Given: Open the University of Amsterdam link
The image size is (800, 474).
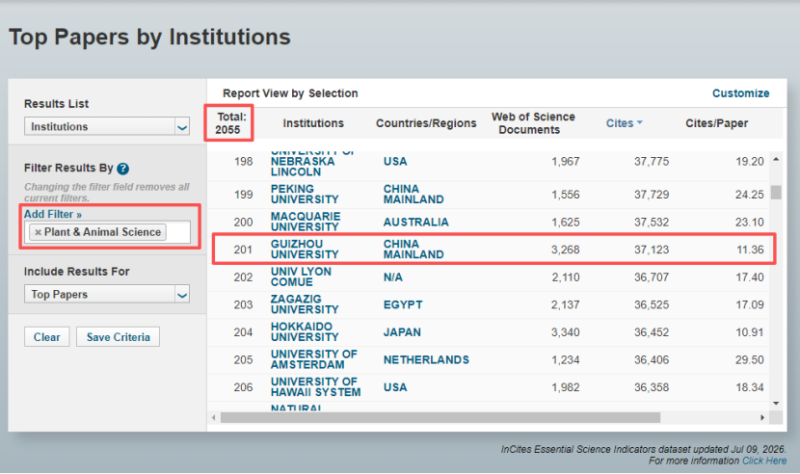Looking at the screenshot, I should point(314,359).
